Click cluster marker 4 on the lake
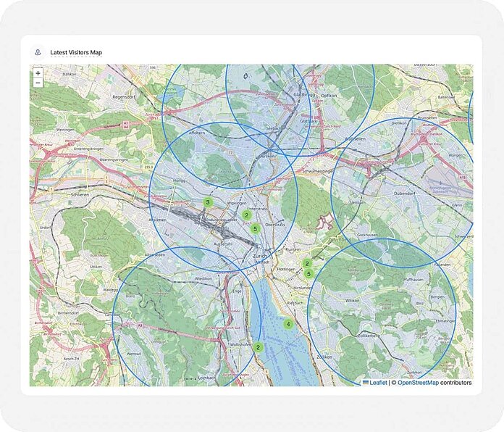 point(288,324)
